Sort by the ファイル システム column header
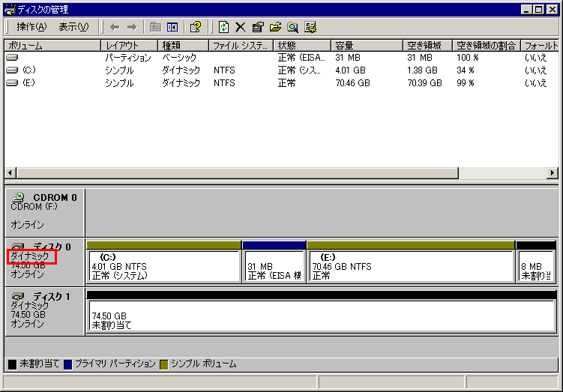This screenshot has height=392, width=563. [x=241, y=46]
